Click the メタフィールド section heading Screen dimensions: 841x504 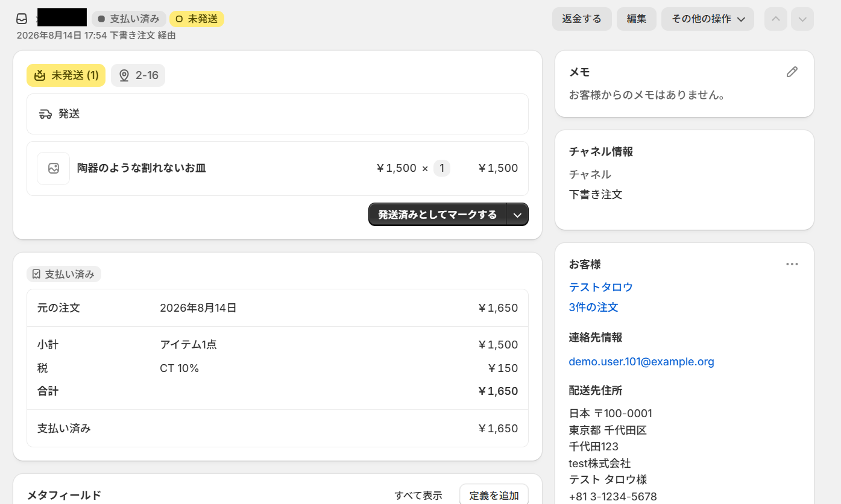64,496
